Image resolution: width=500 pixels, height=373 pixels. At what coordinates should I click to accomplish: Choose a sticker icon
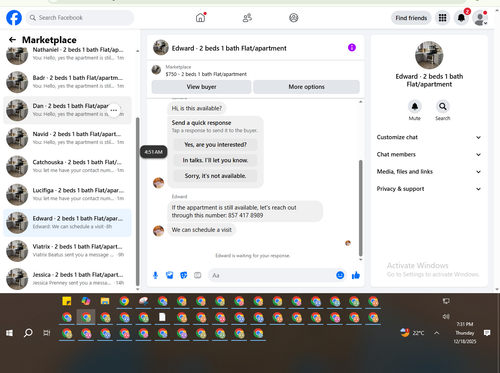pyautogui.click(x=184, y=275)
